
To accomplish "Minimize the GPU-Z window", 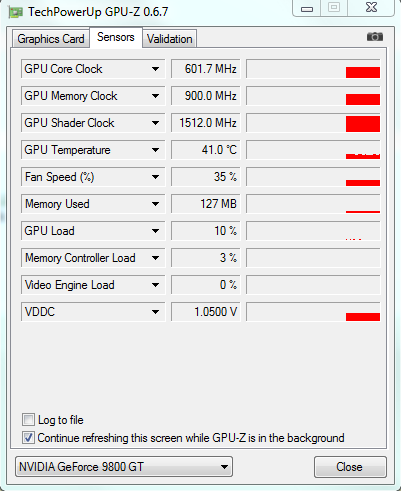I will coord(307,8).
